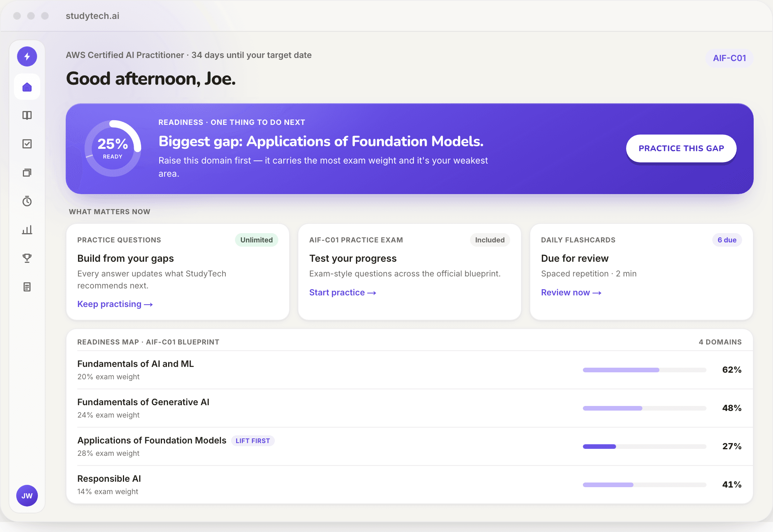Click the 41% readiness value
773x532 pixels.
(732, 485)
